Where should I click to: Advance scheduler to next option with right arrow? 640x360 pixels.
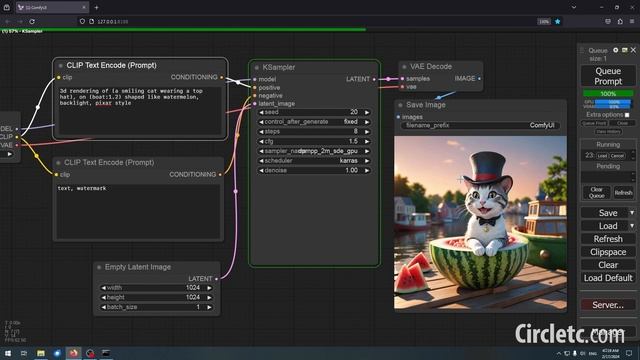pos(367,161)
